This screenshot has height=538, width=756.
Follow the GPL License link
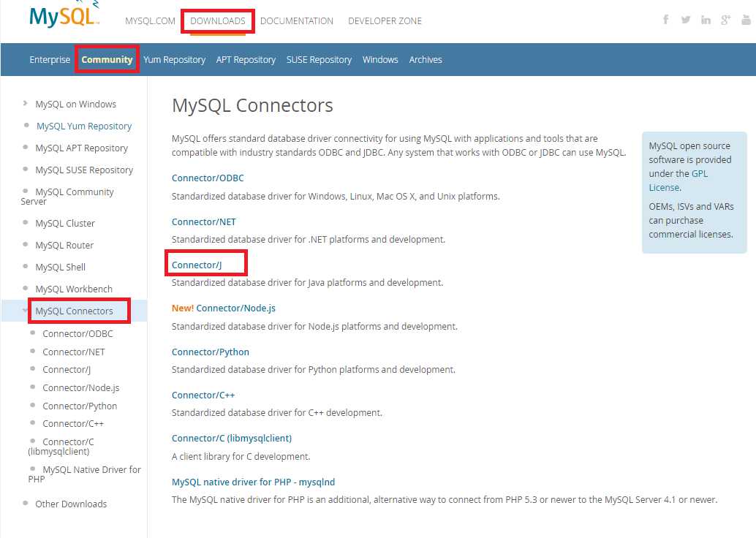(678, 181)
